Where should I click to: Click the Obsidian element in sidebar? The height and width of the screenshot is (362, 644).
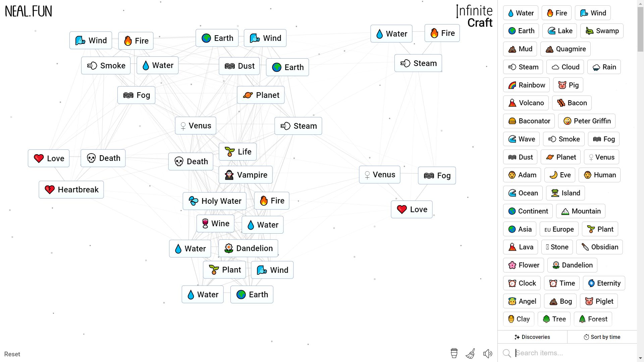point(600,247)
